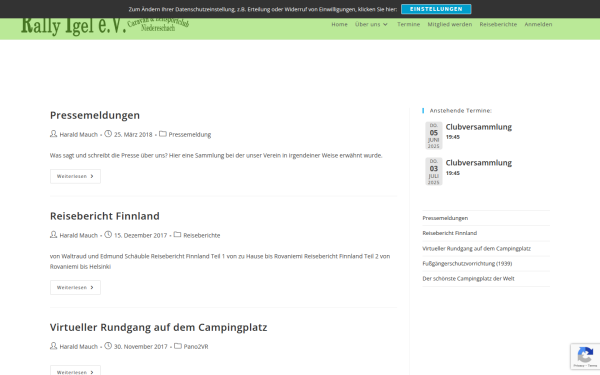Open the Über uns menu
600x375 pixels.
367,24
